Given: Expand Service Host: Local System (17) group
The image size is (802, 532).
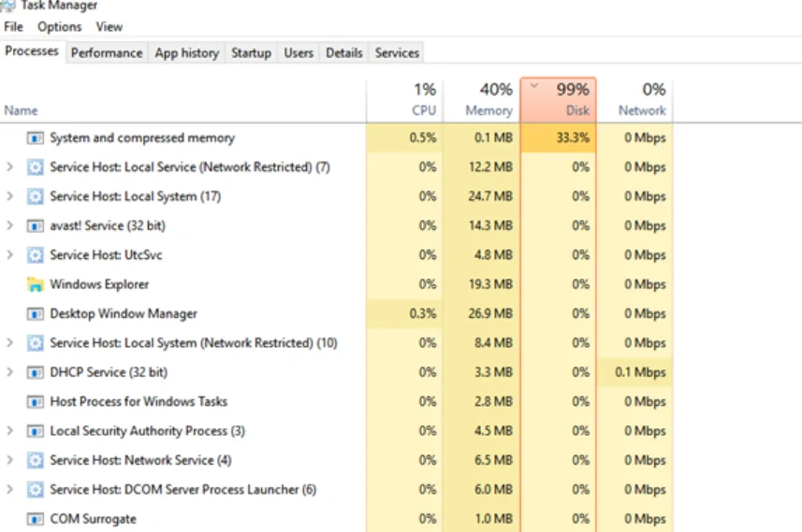Looking at the screenshot, I should coord(10,196).
